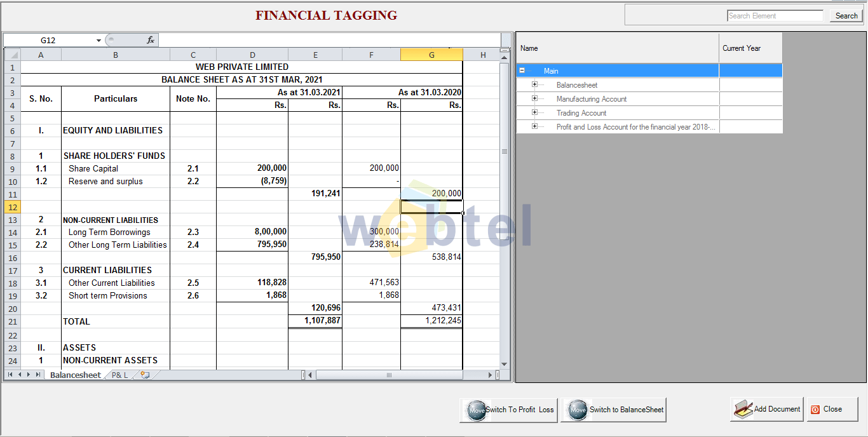Expand the Profit and Loss Account node

point(534,126)
